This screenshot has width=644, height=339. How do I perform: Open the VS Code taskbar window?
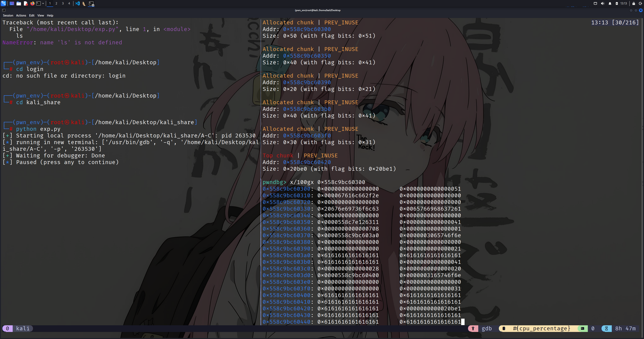78,3
